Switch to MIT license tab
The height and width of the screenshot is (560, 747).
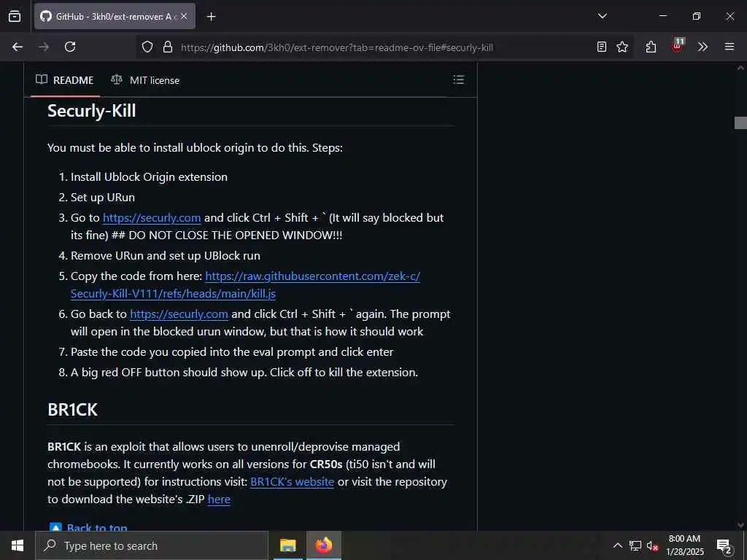coord(145,80)
